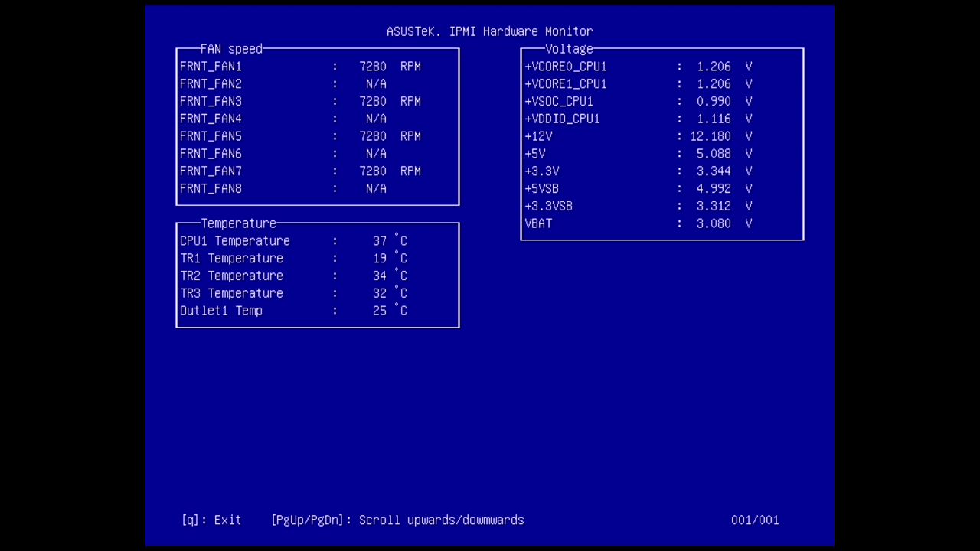Click the +3.3V label

pyautogui.click(x=541, y=171)
